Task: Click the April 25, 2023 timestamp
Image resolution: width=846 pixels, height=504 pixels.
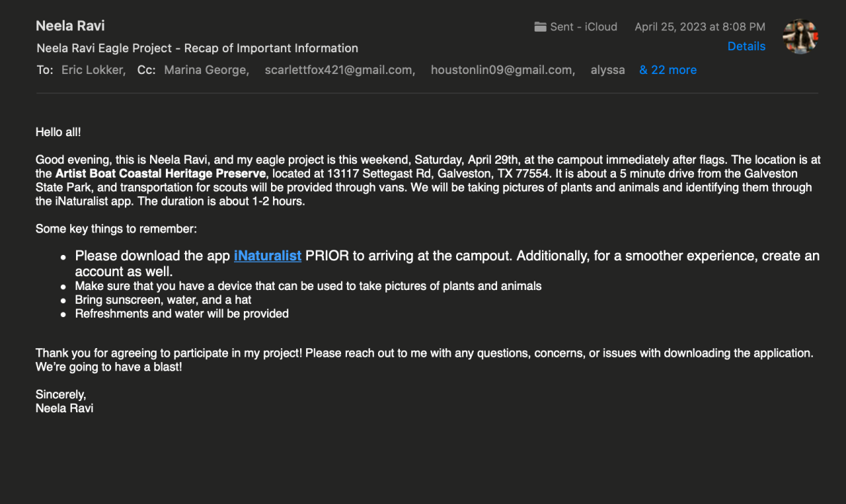Action: [699, 27]
